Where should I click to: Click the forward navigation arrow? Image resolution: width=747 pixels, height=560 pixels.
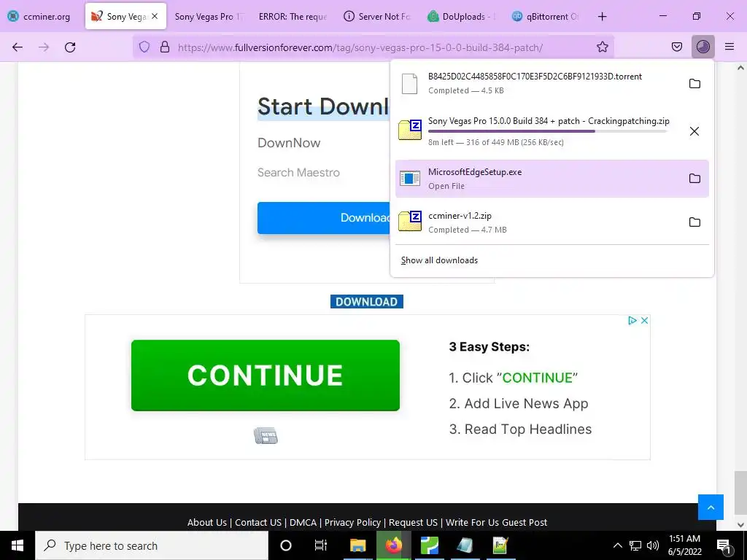click(x=44, y=47)
